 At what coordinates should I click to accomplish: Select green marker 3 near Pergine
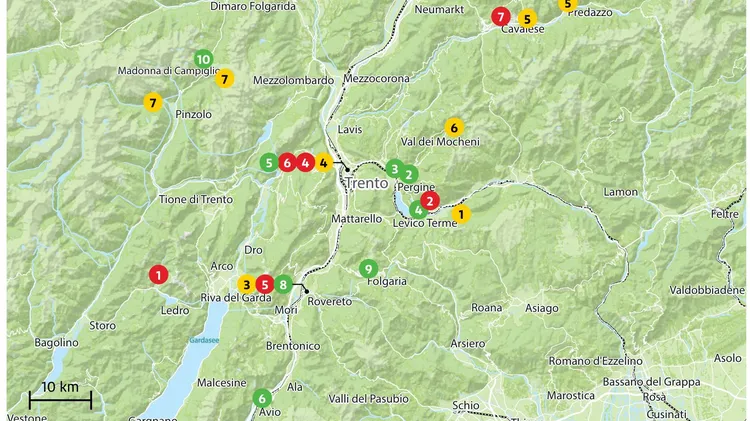click(x=395, y=169)
